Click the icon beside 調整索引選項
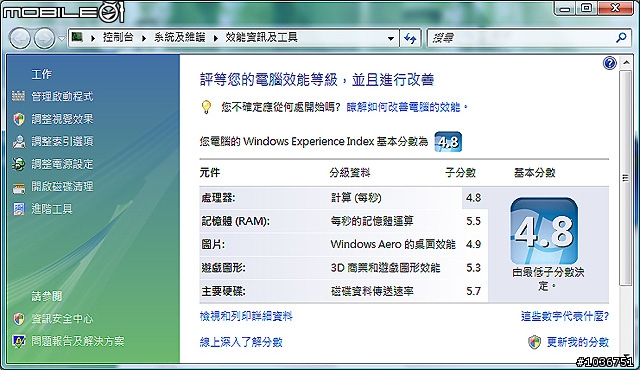Viewport: 640px width, 370px height. [x=19, y=142]
